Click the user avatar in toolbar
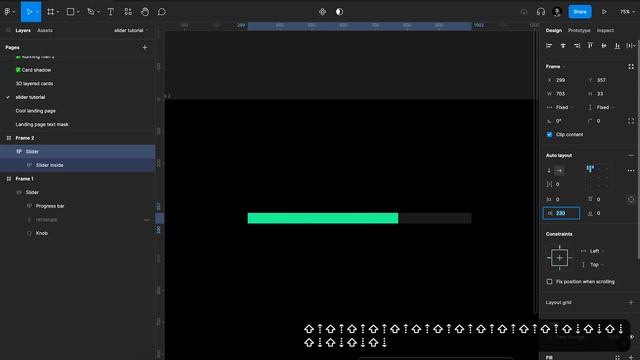640x360 pixels. (557, 12)
